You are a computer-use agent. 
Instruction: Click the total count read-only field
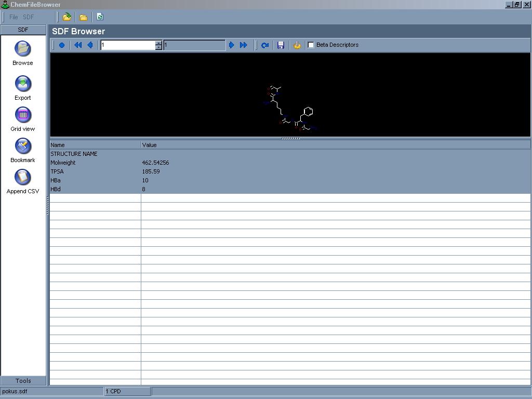coord(194,45)
